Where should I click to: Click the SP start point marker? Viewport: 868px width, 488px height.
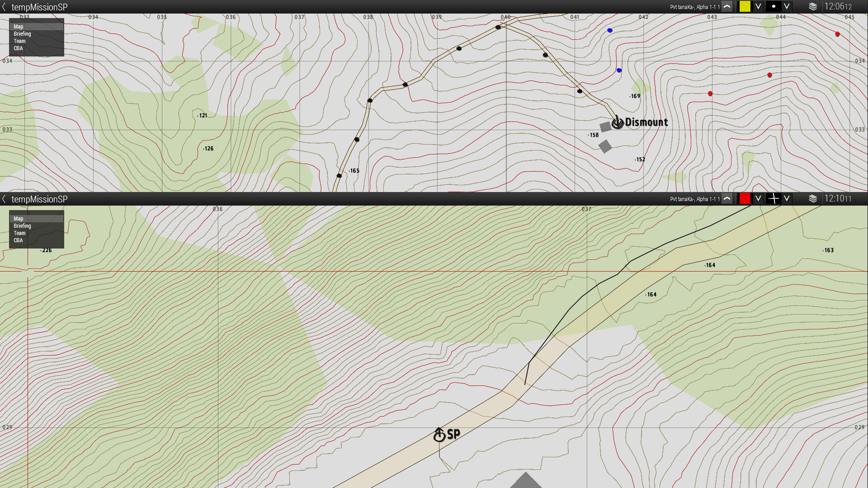pyautogui.click(x=439, y=435)
